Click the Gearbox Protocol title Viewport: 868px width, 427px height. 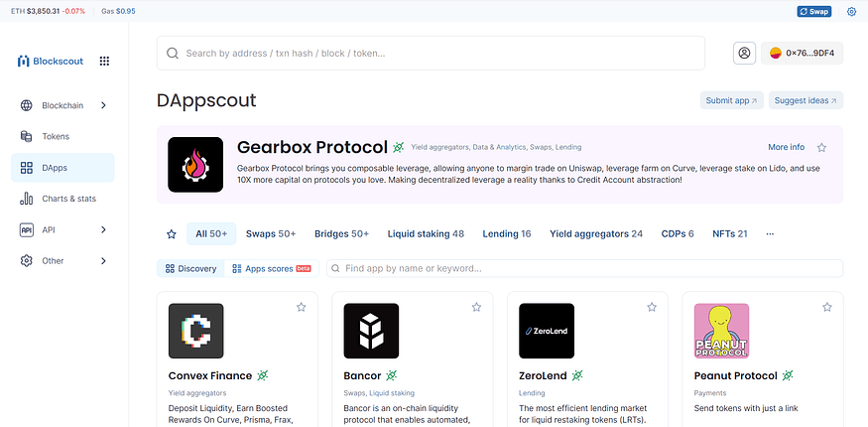coord(312,147)
